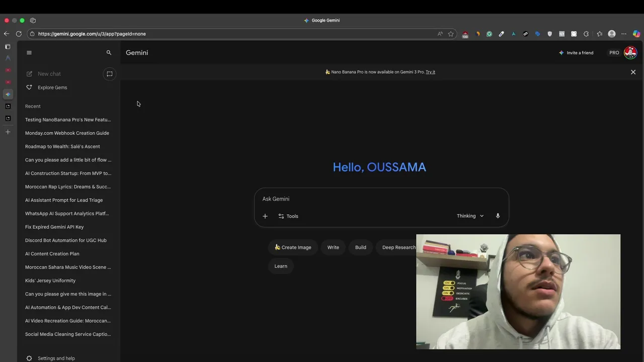The height and width of the screenshot is (362, 644).
Task: Open the tab actions icon beside window controls
Action: [x=33, y=20]
